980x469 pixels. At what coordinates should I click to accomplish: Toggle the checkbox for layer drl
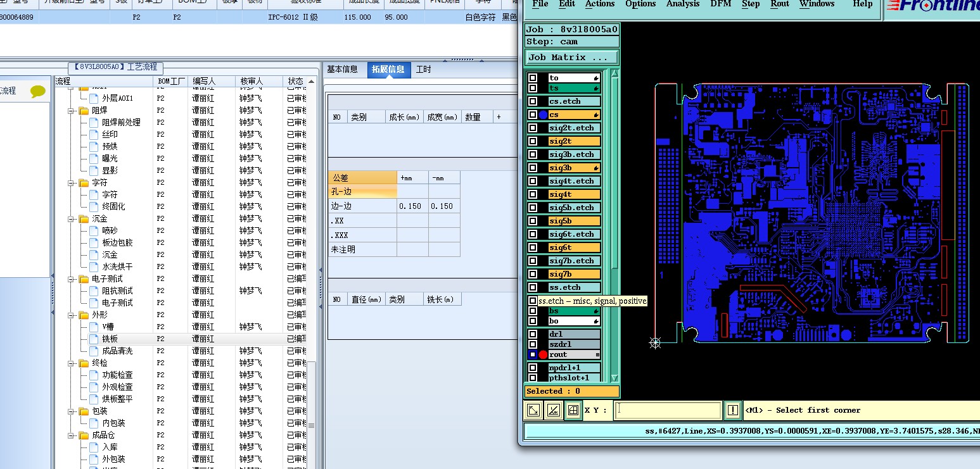[x=533, y=334]
